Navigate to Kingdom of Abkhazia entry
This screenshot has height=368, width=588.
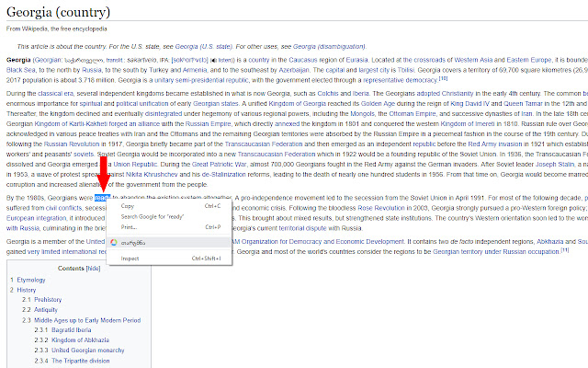click(79, 341)
